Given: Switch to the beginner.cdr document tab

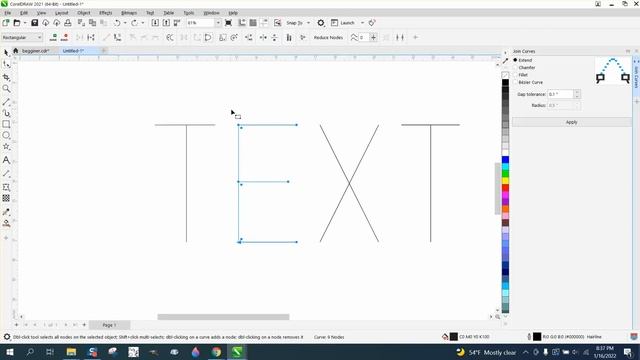Looking at the screenshot, I should pyautogui.click(x=36, y=51).
